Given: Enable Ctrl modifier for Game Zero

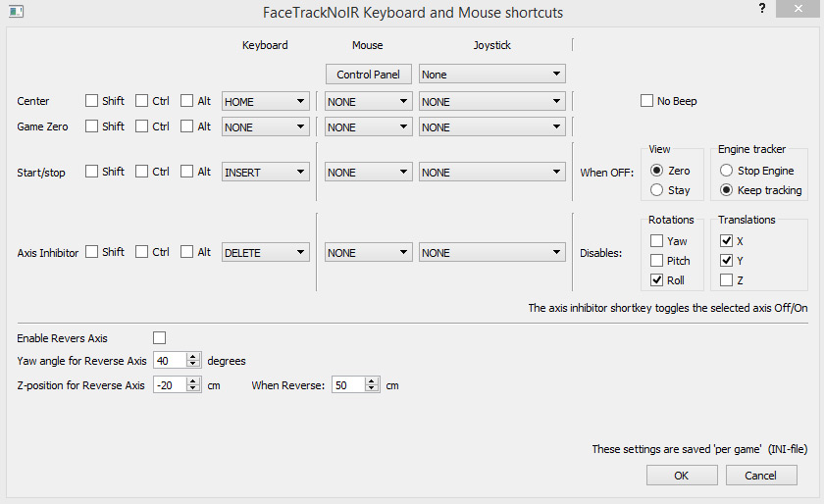Looking at the screenshot, I should tap(141, 126).
